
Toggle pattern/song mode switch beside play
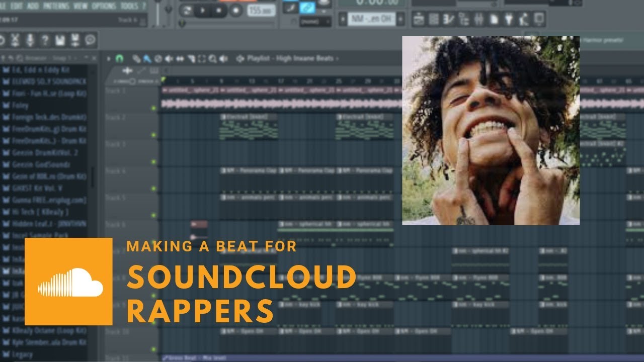point(187,10)
